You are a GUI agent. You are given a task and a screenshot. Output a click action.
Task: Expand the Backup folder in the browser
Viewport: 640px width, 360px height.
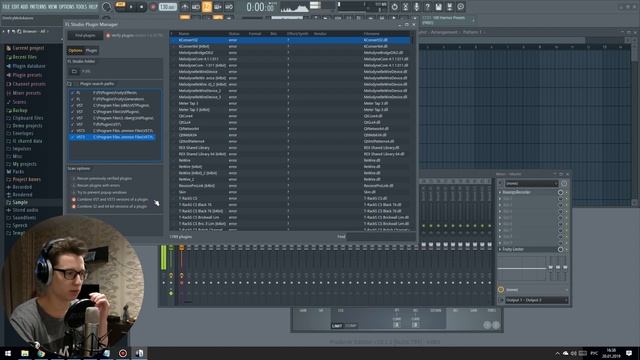[20, 110]
